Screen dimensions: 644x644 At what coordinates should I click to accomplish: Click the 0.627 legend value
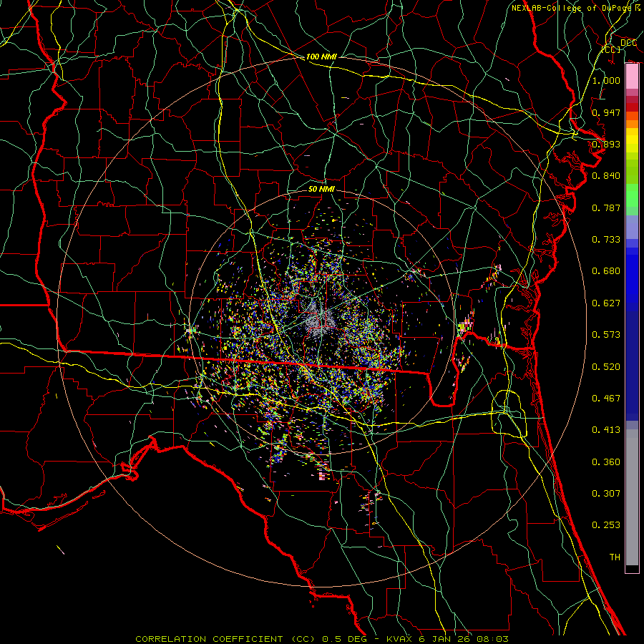tap(606, 303)
